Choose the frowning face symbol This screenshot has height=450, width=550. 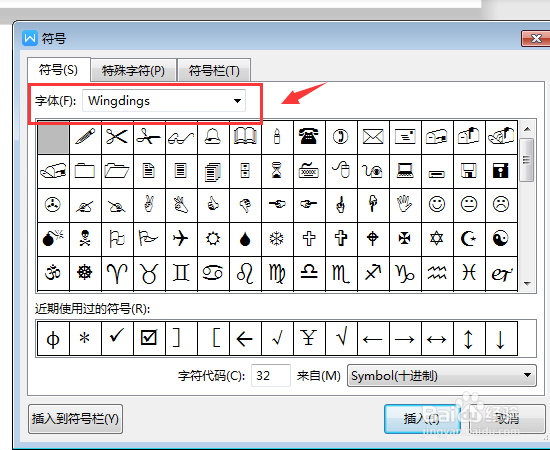pyautogui.click(x=501, y=204)
